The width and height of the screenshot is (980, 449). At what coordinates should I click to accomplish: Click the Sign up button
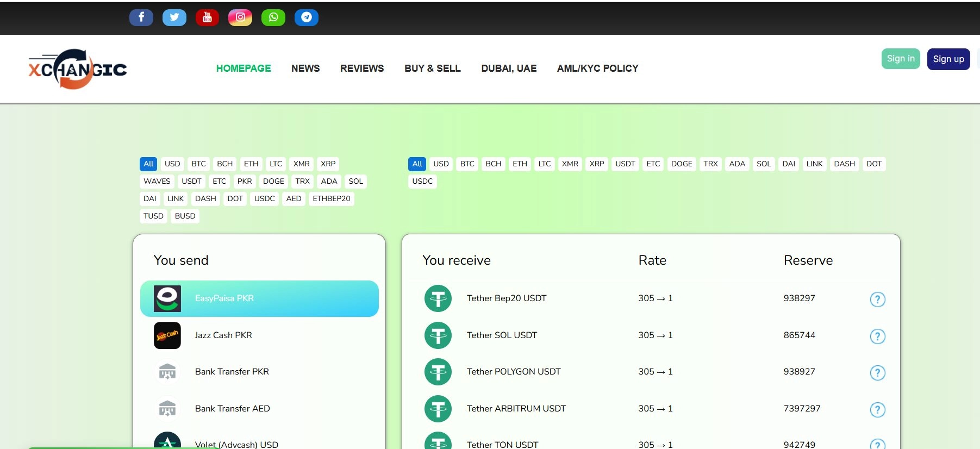[x=948, y=59]
